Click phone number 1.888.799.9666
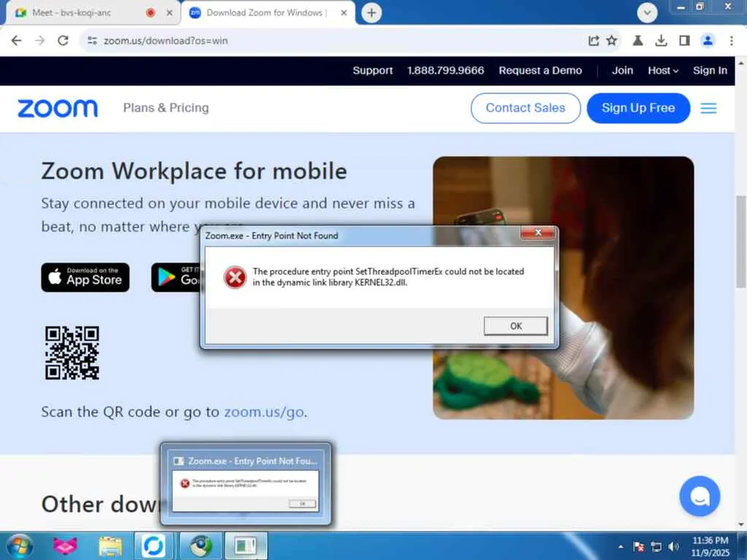 446,71
